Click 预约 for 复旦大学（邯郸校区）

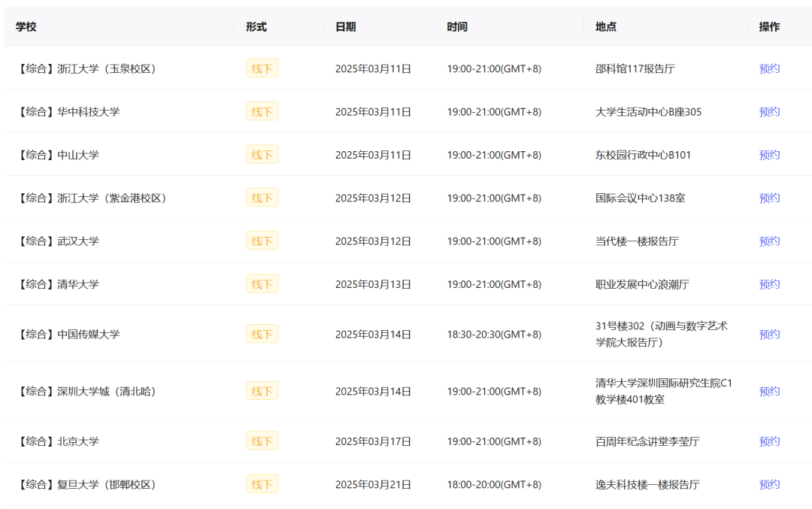point(769,484)
